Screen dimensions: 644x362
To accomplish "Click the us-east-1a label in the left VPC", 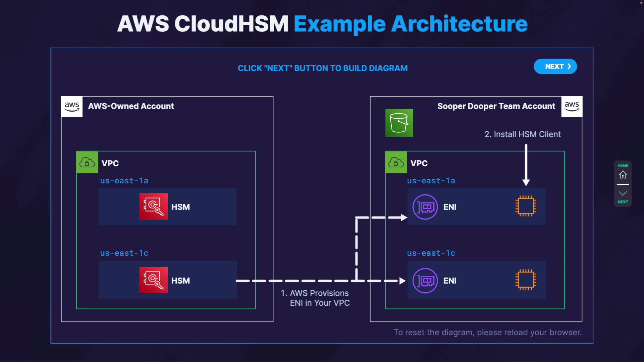I will click(x=124, y=181).
